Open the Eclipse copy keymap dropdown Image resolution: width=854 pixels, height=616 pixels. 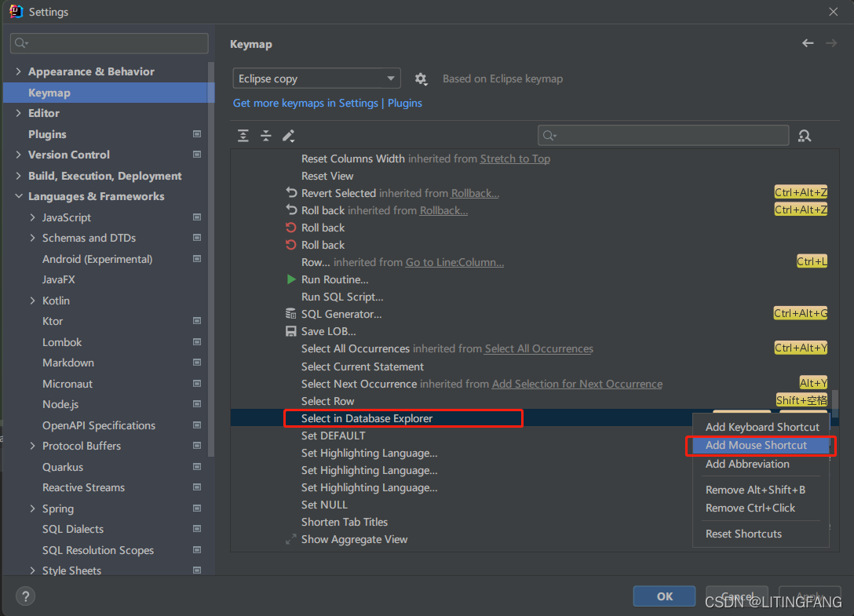(x=316, y=78)
